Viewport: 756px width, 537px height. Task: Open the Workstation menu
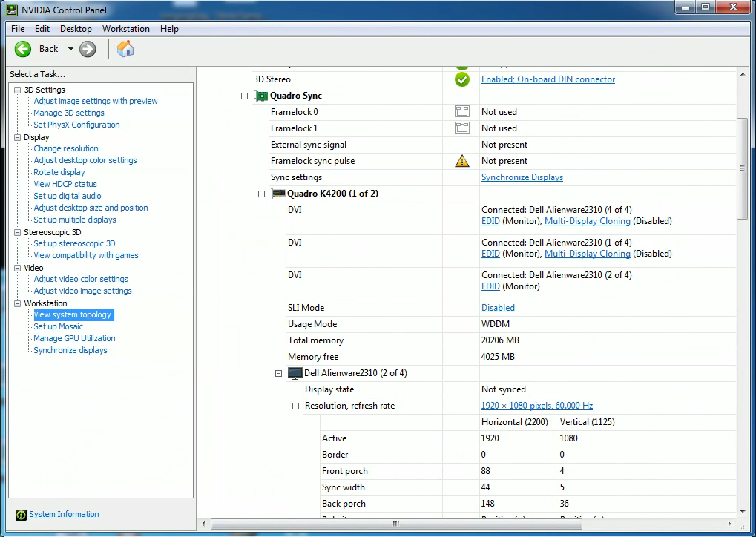(126, 29)
